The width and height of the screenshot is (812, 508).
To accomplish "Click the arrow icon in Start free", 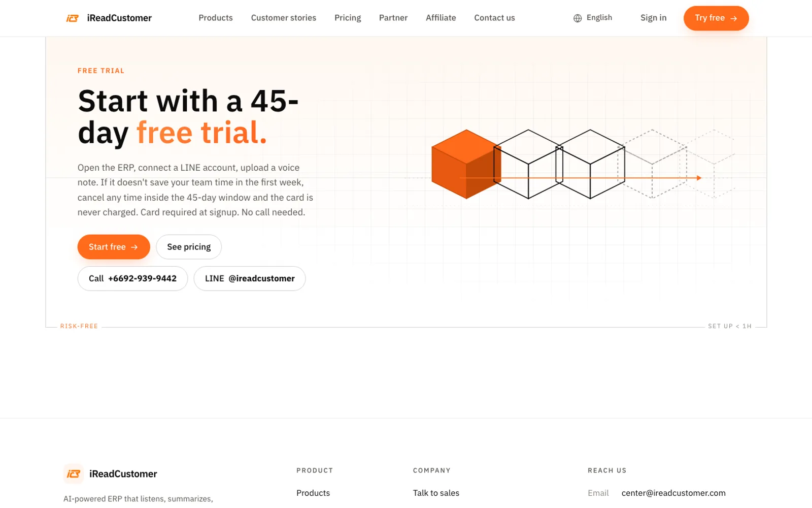I will click(134, 247).
